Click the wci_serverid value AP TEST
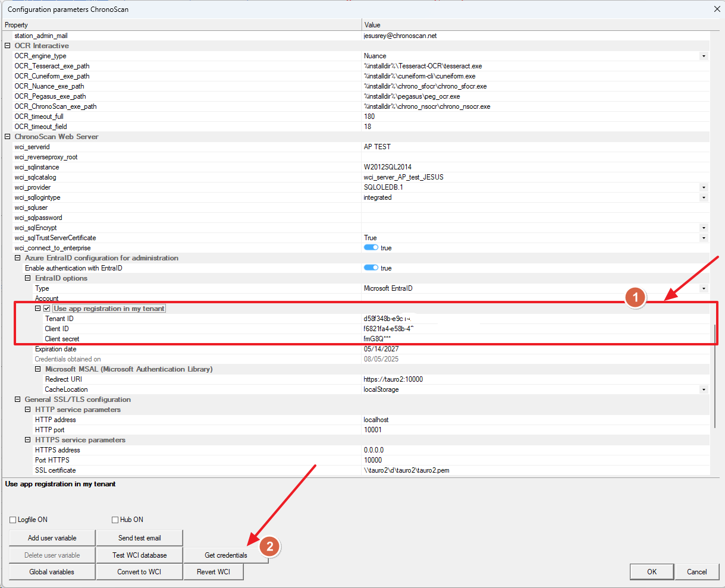Image resolution: width=725 pixels, height=588 pixels. click(x=377, y=147)
